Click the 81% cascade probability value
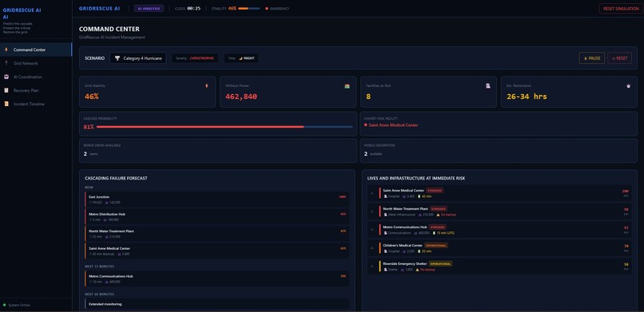 [89, 127]
